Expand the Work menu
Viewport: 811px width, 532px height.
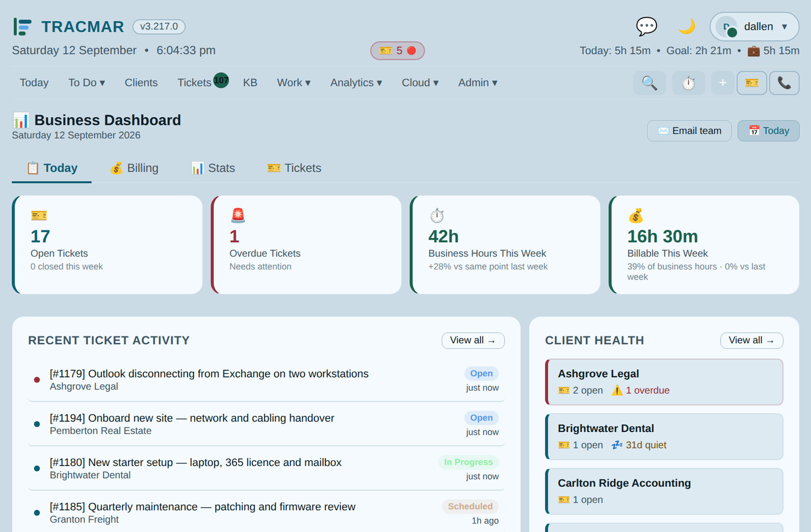(x=294, y=83)
